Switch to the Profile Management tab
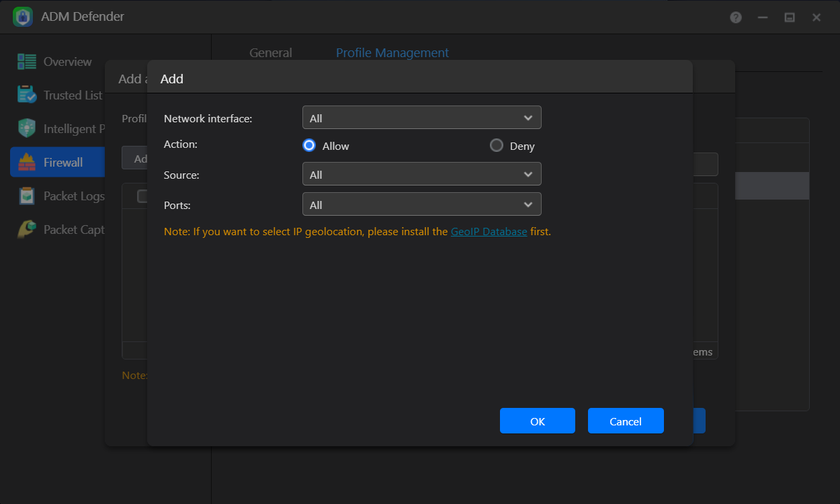The height and width of the screenshot is (504, 840). point(392,52)
